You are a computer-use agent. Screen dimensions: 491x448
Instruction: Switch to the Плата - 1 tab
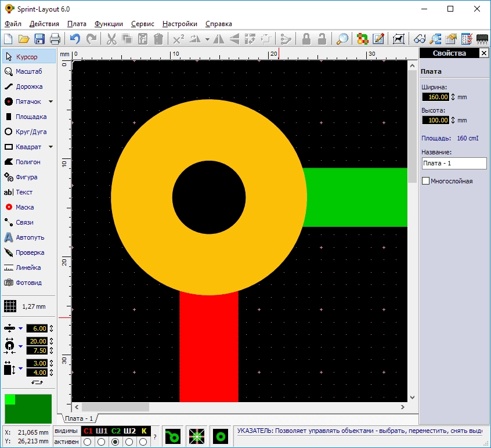point(79,418)
